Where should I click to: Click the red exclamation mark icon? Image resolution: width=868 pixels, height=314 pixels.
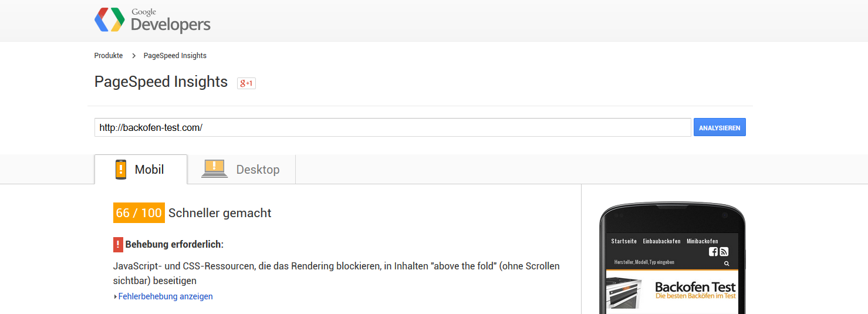pos(118,244)
